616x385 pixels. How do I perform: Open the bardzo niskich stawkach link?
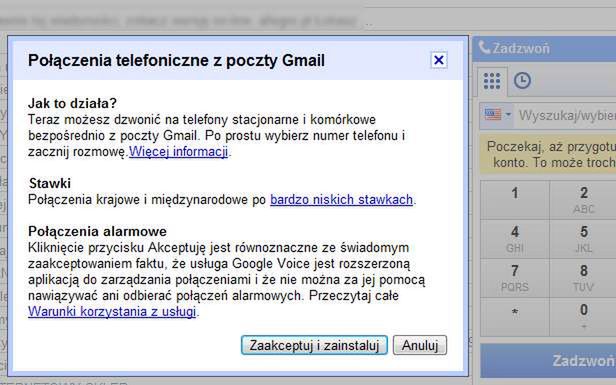(x=341, y=200)
